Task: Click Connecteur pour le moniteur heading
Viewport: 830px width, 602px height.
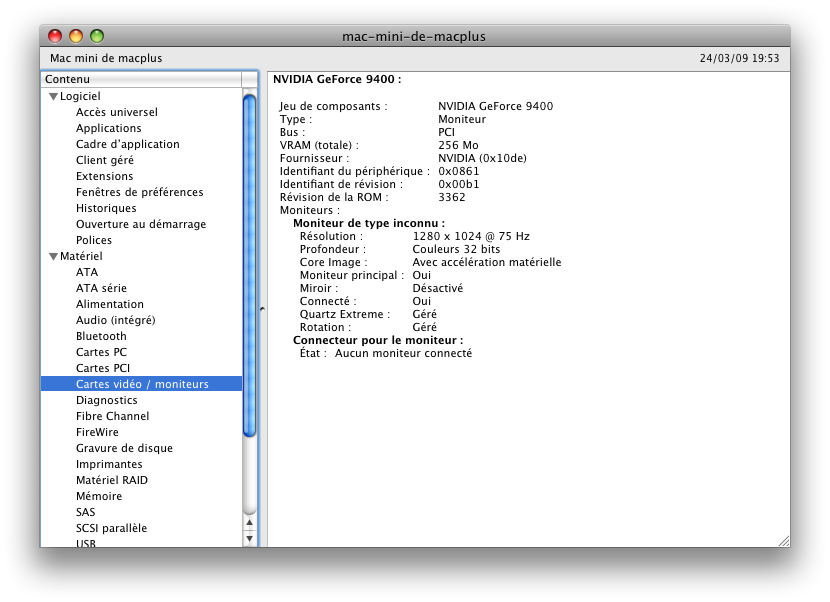Action: [378, 340]
